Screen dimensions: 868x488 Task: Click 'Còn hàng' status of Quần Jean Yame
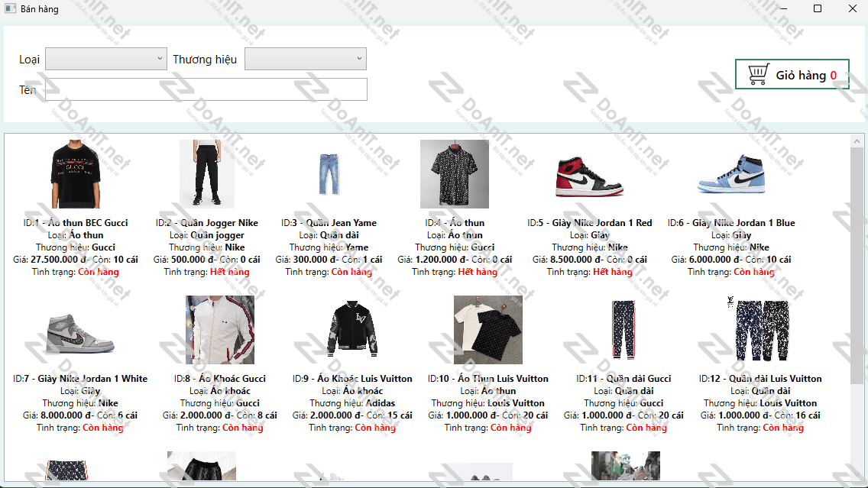pyautogui.click(x=351, y=272)
